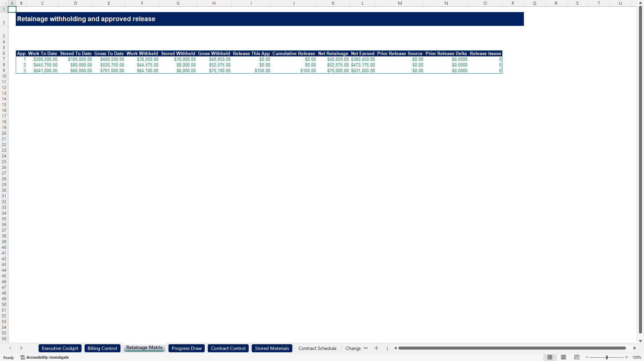Open the Executive Cockpit sheet tab
This screenshot has width=644, height=361.
tap(60, 348)
